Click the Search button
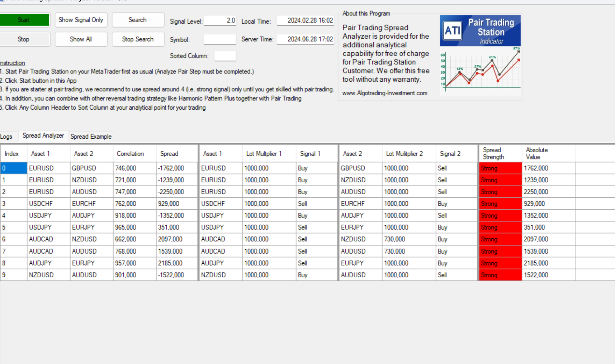This screenshot has width=615, height=364. 138,20
